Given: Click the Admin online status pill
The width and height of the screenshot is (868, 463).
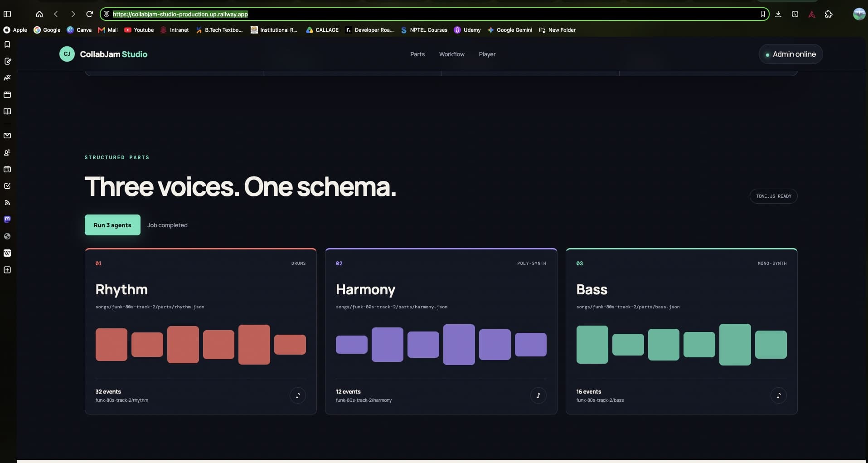Looking at the screenshot, I should (x=790, y=54).
